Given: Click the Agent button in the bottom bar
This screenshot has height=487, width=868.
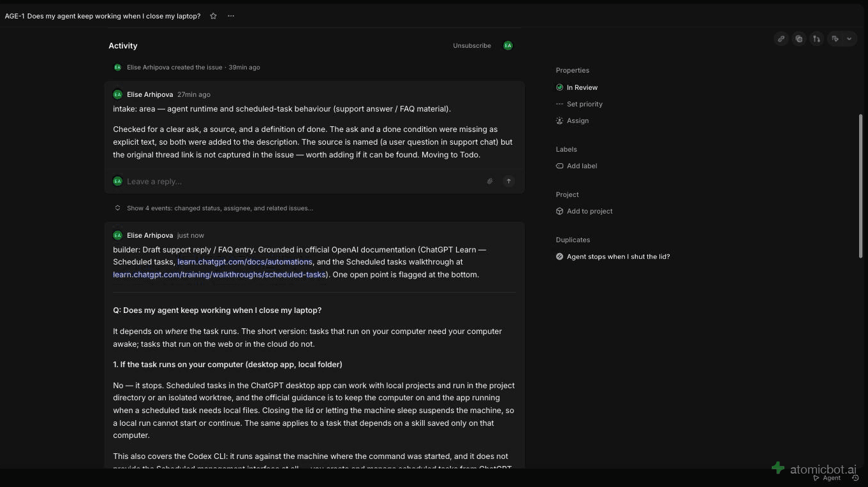Looking at the screenshot, I should (827, 478).
